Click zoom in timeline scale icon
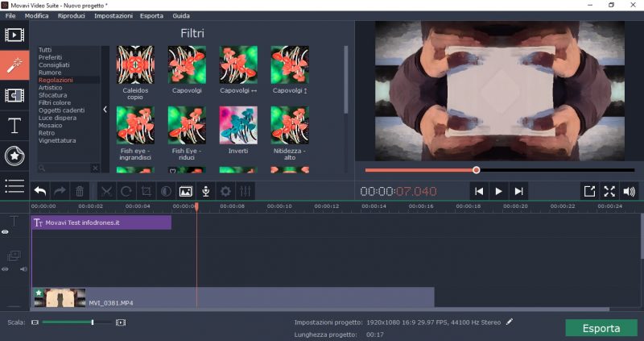The width and height of the screenshot is (644, 341). tap(121, 322)
